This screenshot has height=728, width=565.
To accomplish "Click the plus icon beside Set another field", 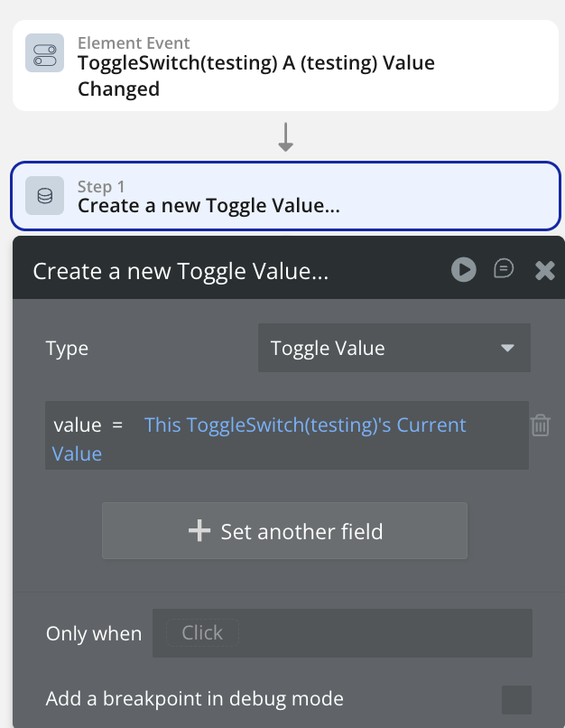I will coord(199,531).
